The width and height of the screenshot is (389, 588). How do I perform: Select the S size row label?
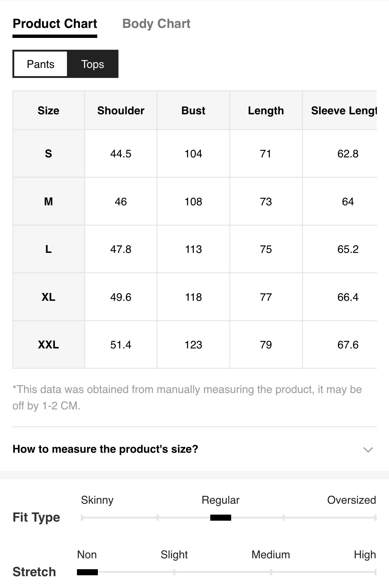pyautogui.click(x=48, y=153)
